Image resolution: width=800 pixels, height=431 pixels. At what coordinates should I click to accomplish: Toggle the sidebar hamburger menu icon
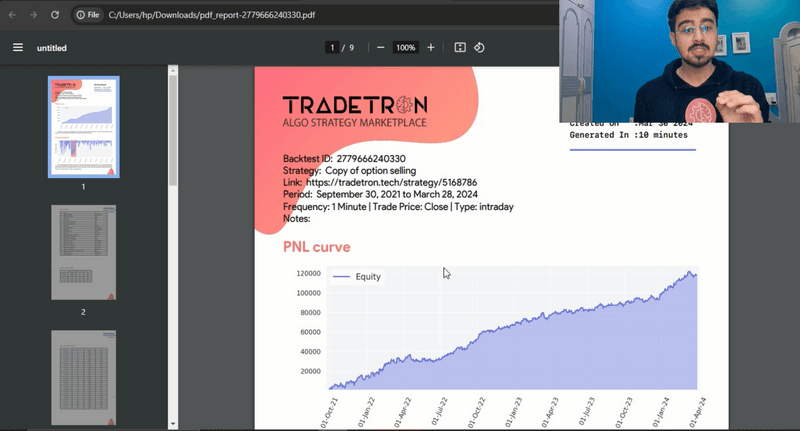click(17, 48)
